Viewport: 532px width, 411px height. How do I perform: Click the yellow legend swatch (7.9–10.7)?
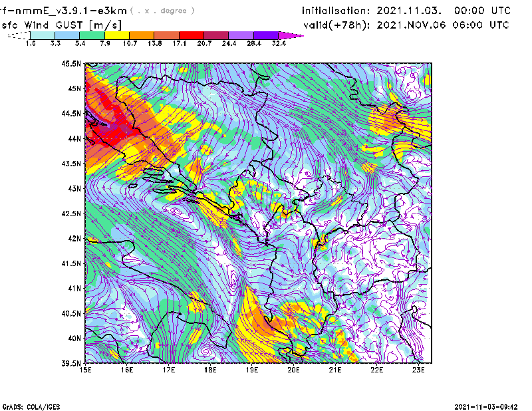tap(117, 35)
